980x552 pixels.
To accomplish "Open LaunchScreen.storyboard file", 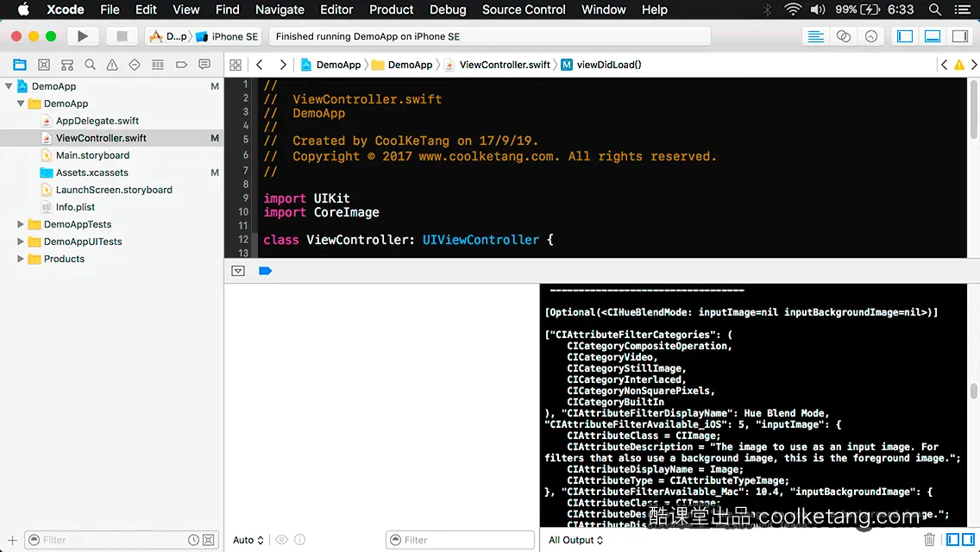I will [114, 190].
